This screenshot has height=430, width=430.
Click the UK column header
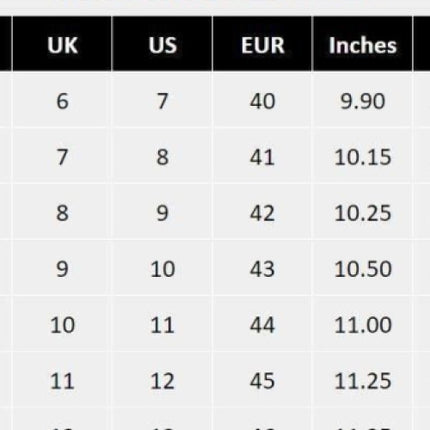pos(62,44)
